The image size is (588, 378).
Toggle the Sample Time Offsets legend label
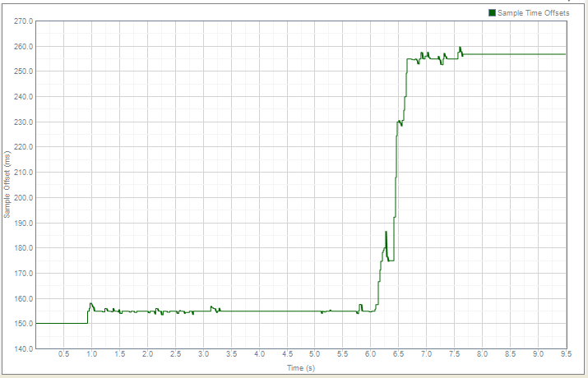[x=533, y=12]
